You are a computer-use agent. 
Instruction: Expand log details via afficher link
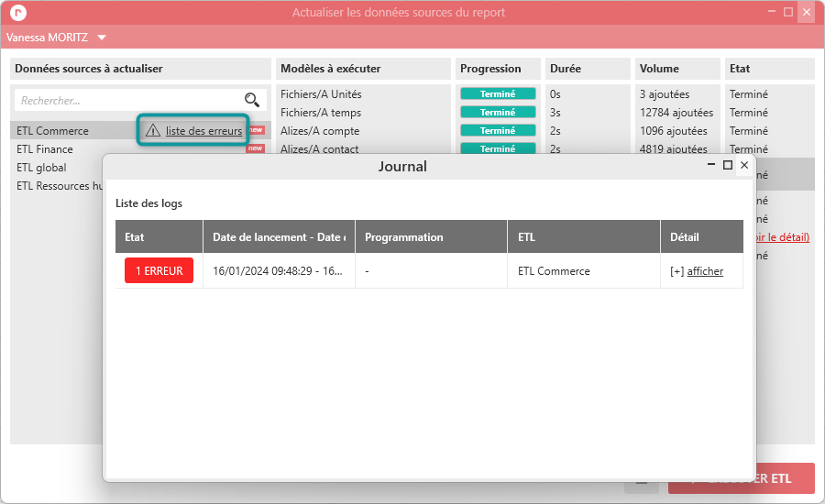click(705, 271)
